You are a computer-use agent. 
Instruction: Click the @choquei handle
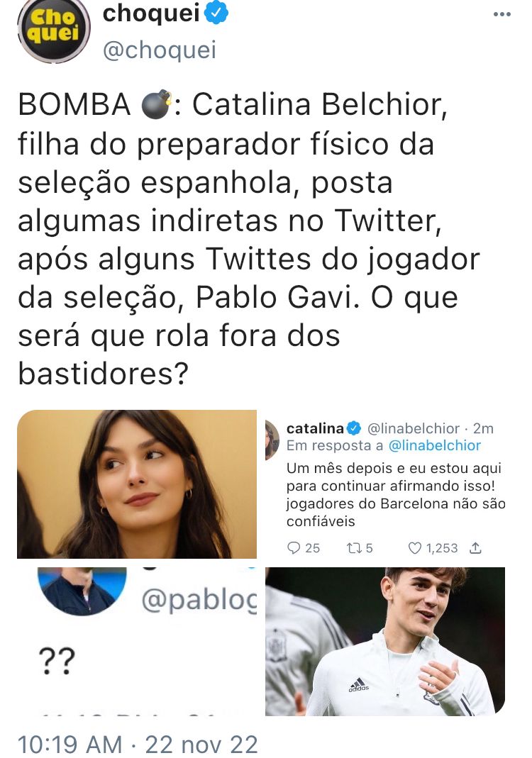click(x=160, y=50)
